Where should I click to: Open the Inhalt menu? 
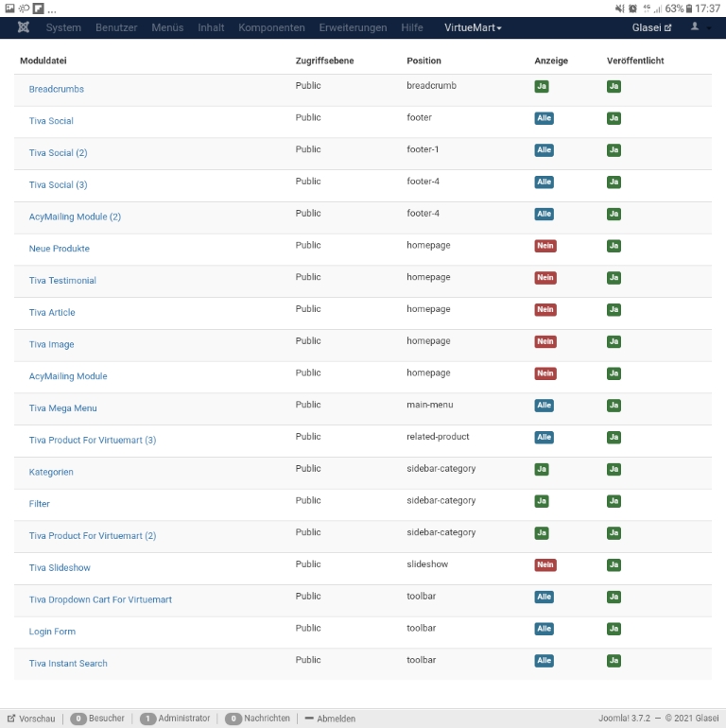click(x=211, y=28)
